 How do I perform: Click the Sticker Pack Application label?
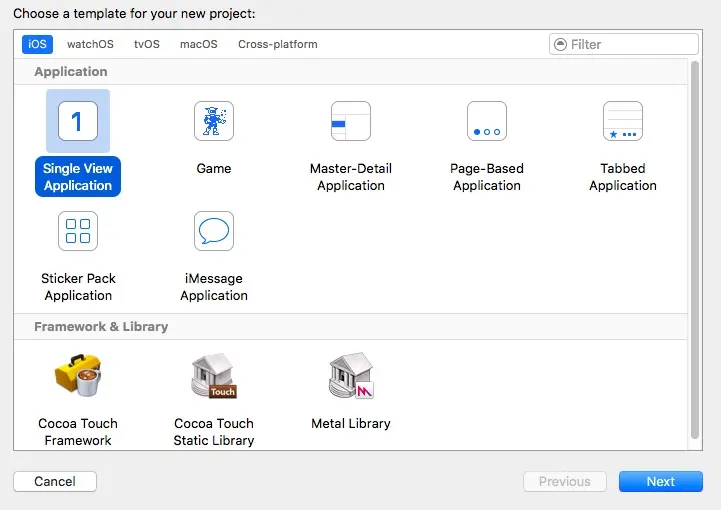[78, 287]
